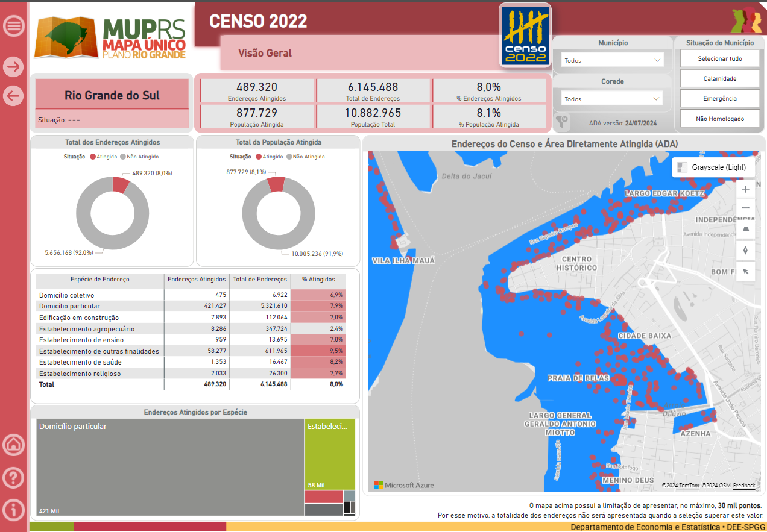Select Não Atingido legend in Total da População Atingida chart

(305, 157)
